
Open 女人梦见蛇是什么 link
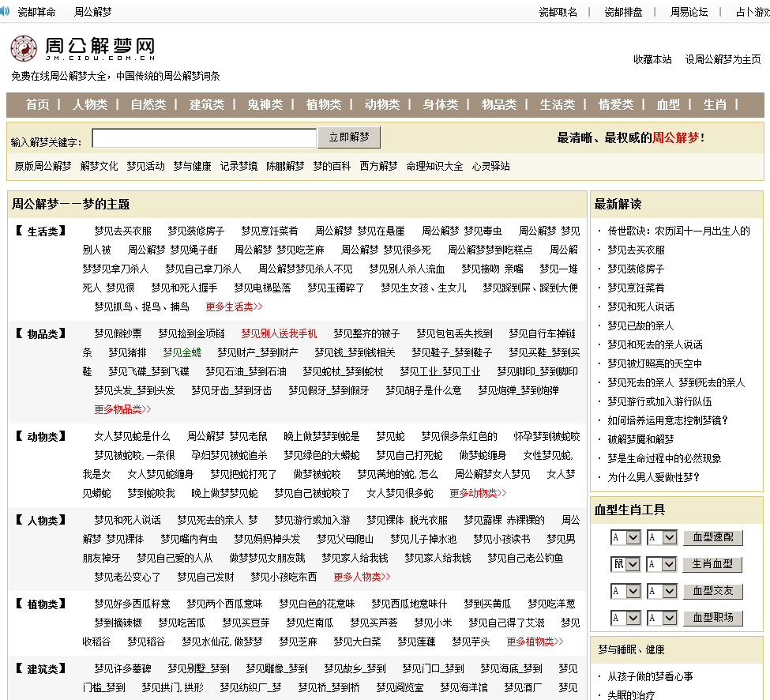tap(132, 436)
